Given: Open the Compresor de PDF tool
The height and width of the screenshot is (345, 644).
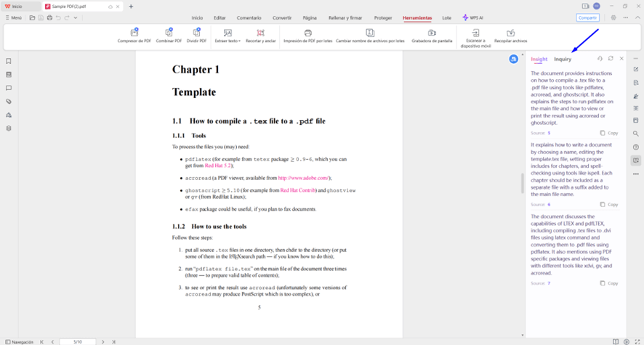Looking at the screenshot, I should pos(134,36).
